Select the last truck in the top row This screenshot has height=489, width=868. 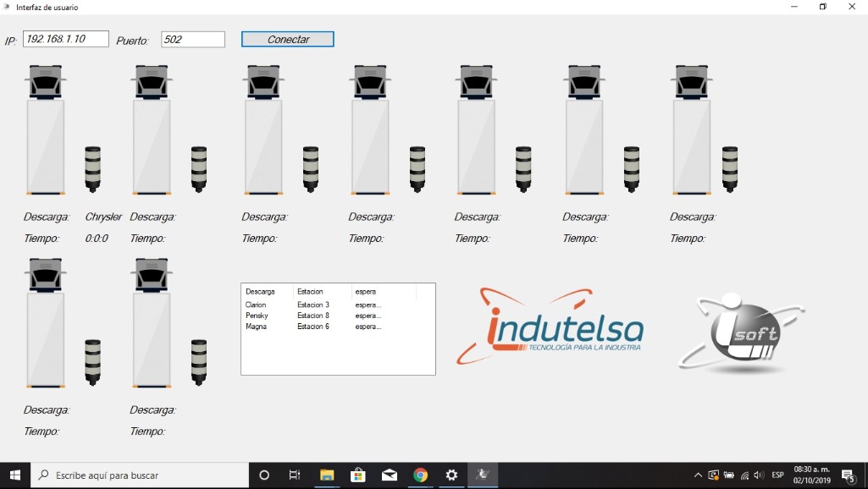[691, 131]
